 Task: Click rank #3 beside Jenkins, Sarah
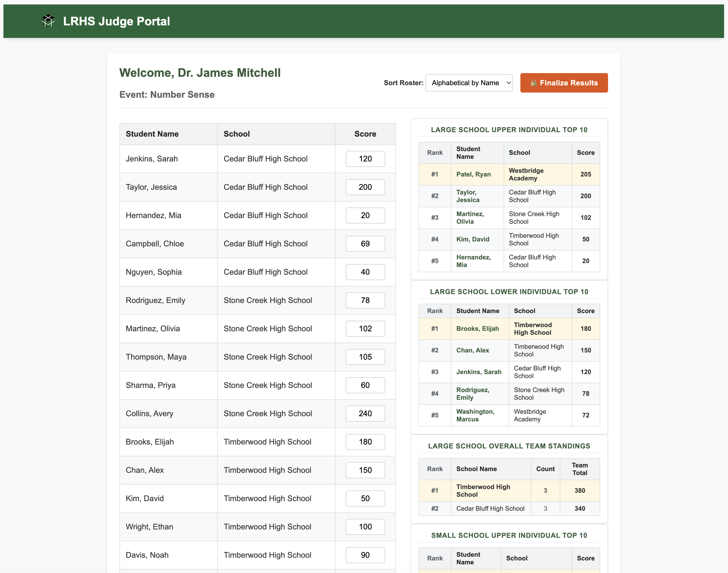pyautogui.click(x=434, y=372)
